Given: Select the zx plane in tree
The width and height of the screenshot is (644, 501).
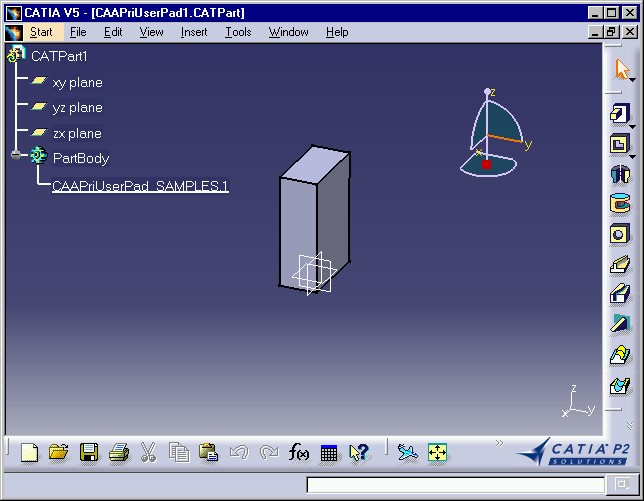Looking at the screenshot, I should (77, 133).
